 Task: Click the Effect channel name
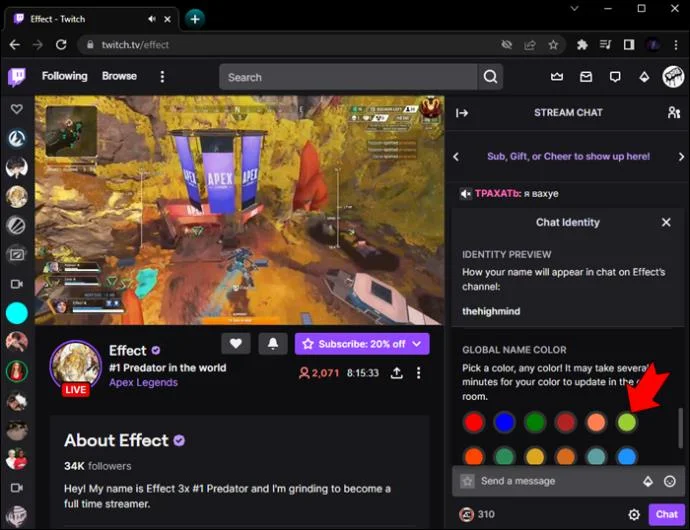[x=128, y=350]
